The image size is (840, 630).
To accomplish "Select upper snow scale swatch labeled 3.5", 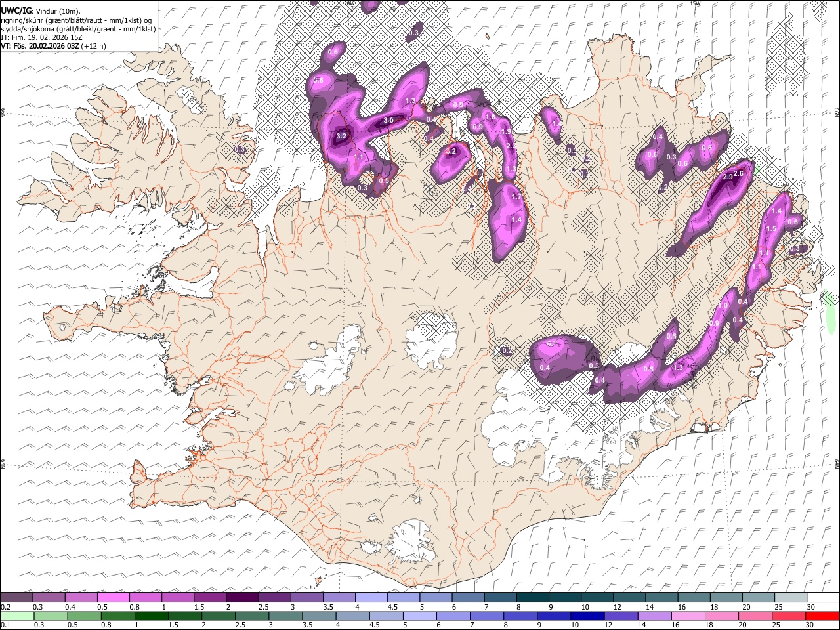I will [x=339, y=598].
